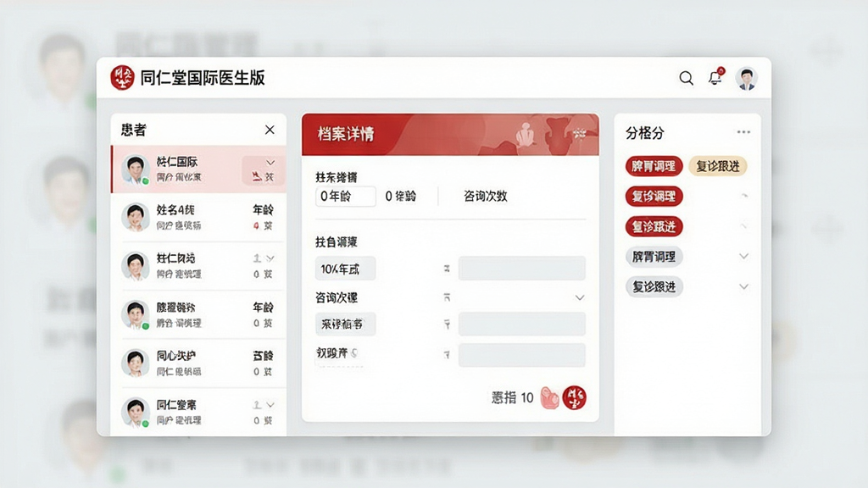Click the 档案详情 header title
Screen dimensions: 868x488
pyautogui.click(x=346, y=134)
